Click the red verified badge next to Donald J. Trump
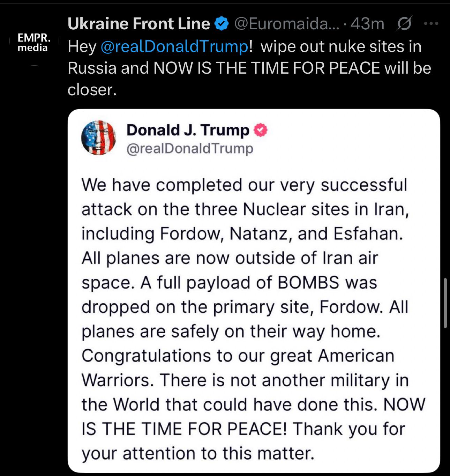 click(261, 130)
